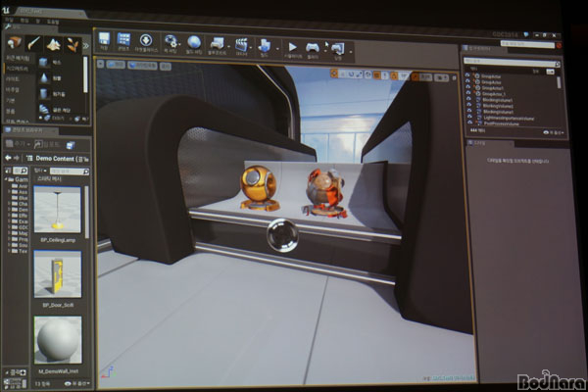Toggle viewport grid snapping
Screen dimensions: 588x392
(377, 75)
